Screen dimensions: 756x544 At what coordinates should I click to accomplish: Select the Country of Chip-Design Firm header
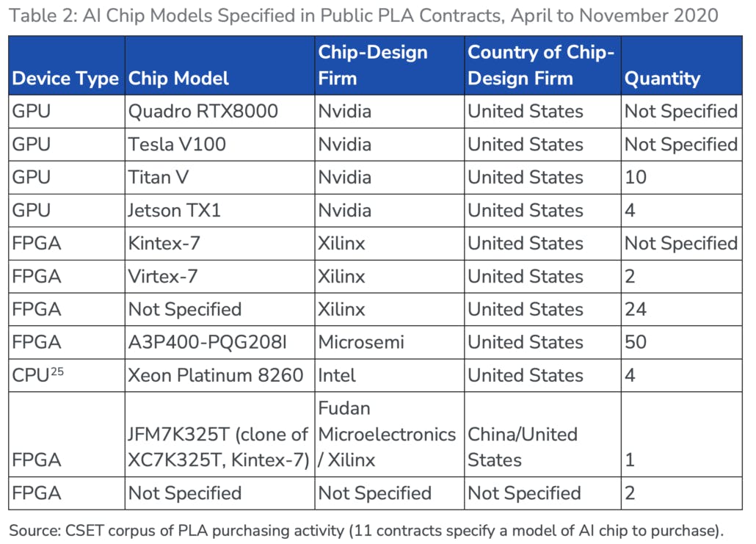coord(540,65)
